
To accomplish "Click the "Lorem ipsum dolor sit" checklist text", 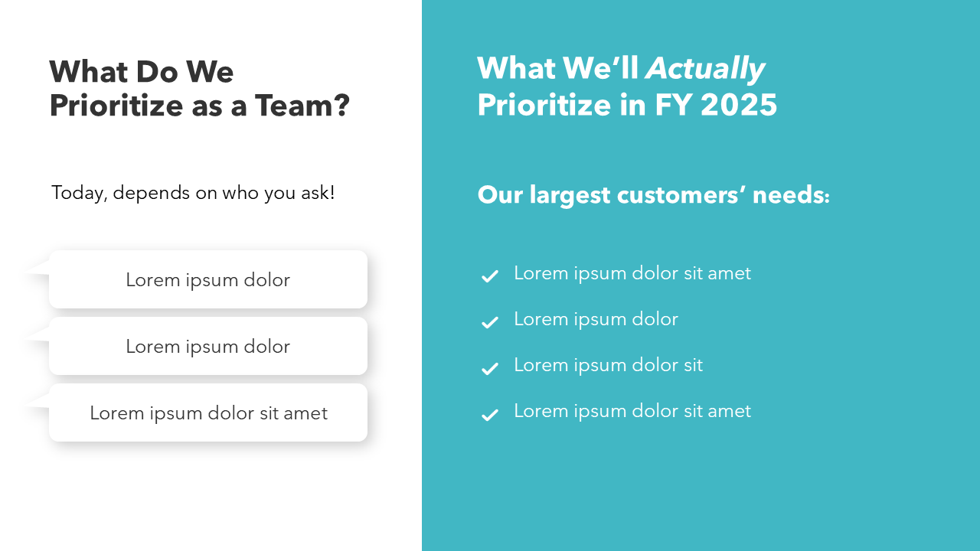I will 608,365.
